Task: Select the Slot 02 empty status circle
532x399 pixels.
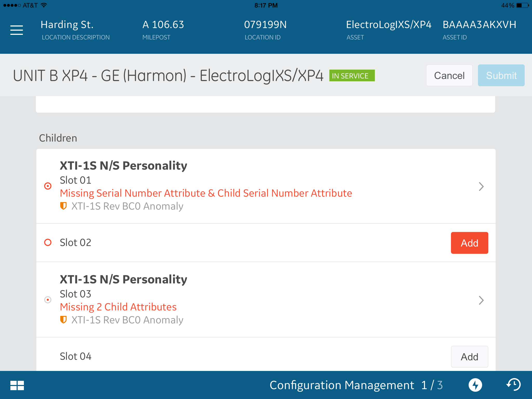Action: (48, 242)
